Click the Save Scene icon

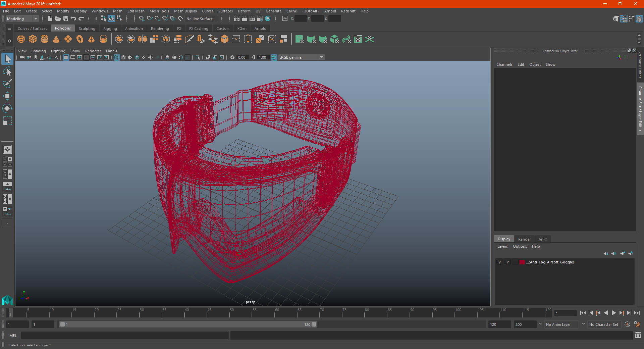(66, 19)
